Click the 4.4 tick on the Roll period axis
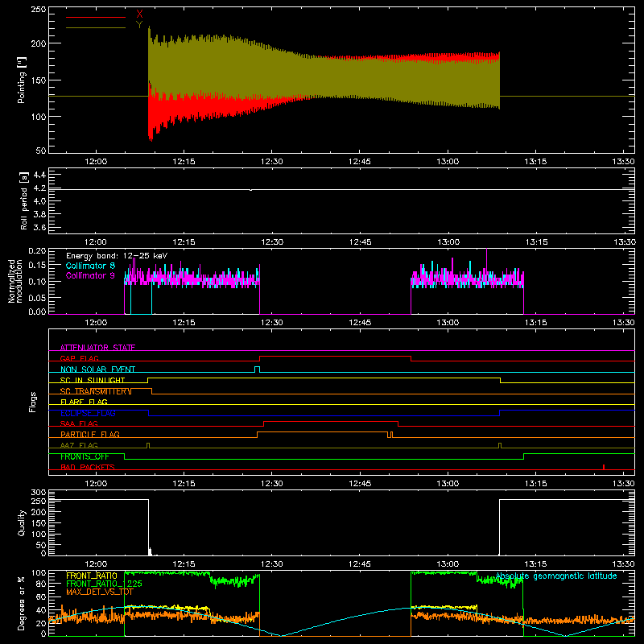Image resolution: width=644 pixels, height=644 pixels. coord(39,175)
